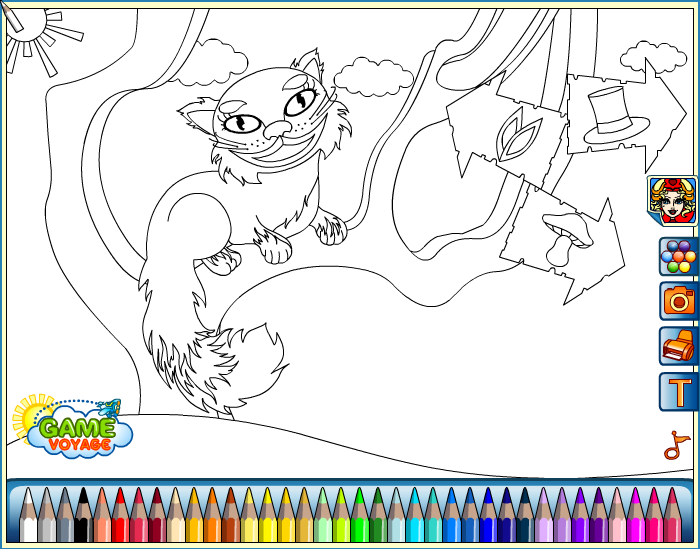
Task: Choose the mint light green pencil
Action: pyautogui.click(x=323, y=515)
